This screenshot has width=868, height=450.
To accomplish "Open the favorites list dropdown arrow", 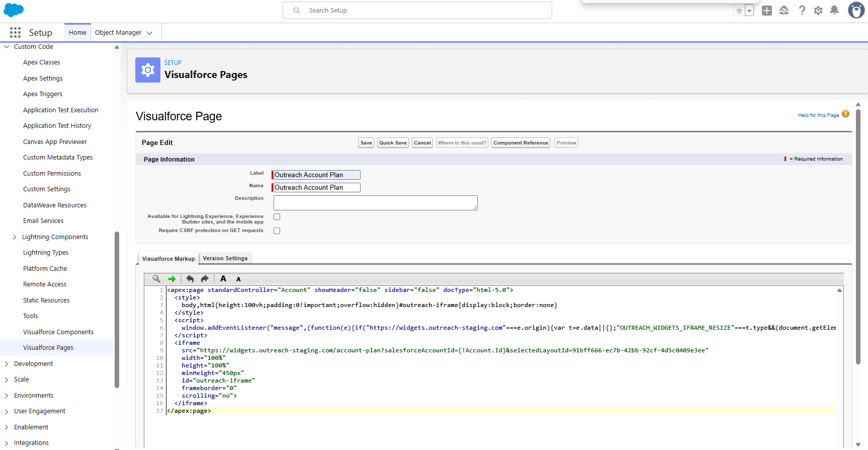I will pos(749,11).
